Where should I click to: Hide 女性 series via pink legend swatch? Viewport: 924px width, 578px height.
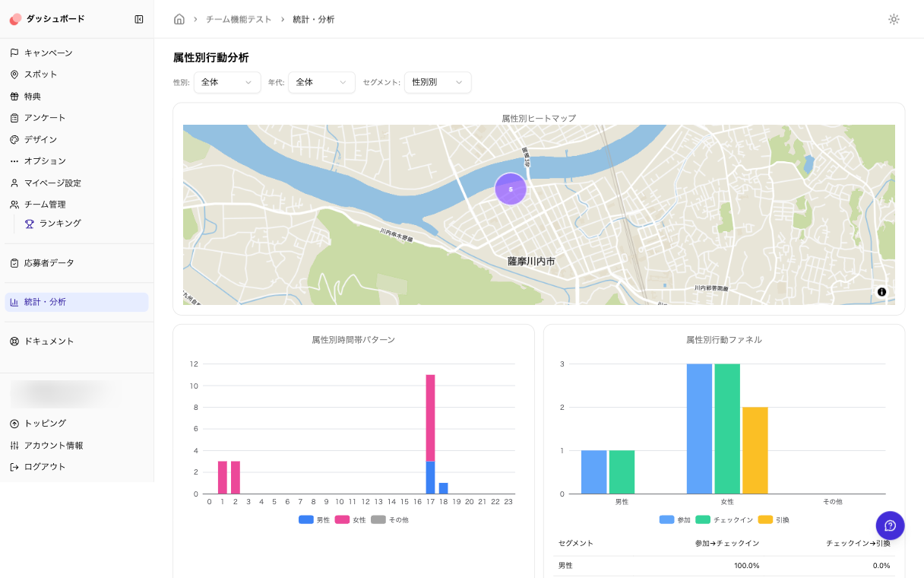point(342,519)
